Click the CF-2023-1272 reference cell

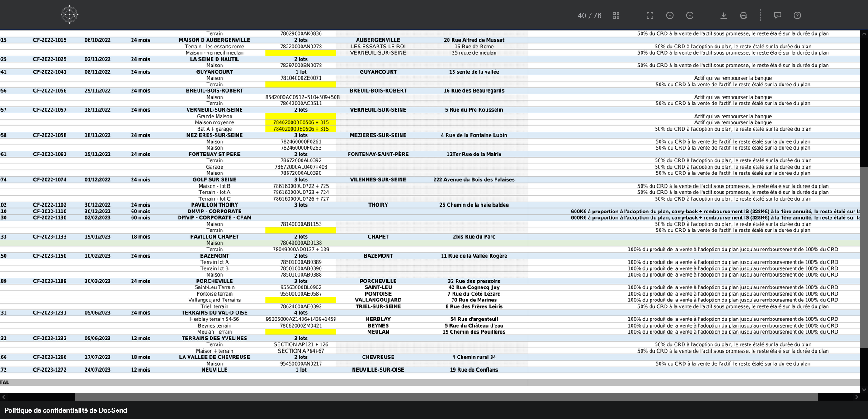pos(50,370)
